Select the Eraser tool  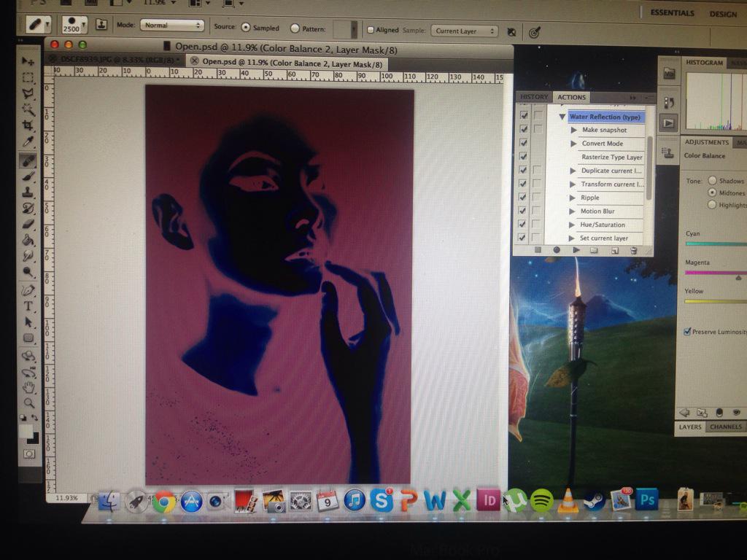pos(28,224)
